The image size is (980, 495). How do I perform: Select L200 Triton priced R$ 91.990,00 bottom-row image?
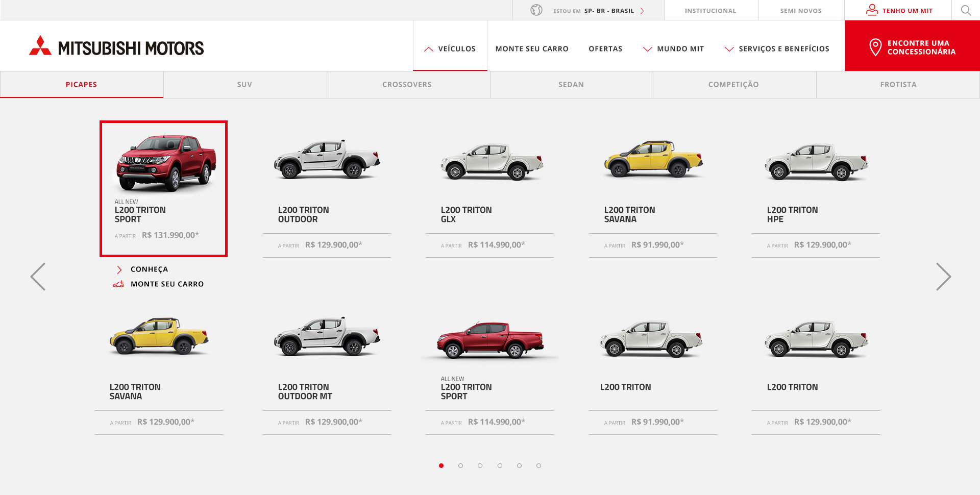651,339
